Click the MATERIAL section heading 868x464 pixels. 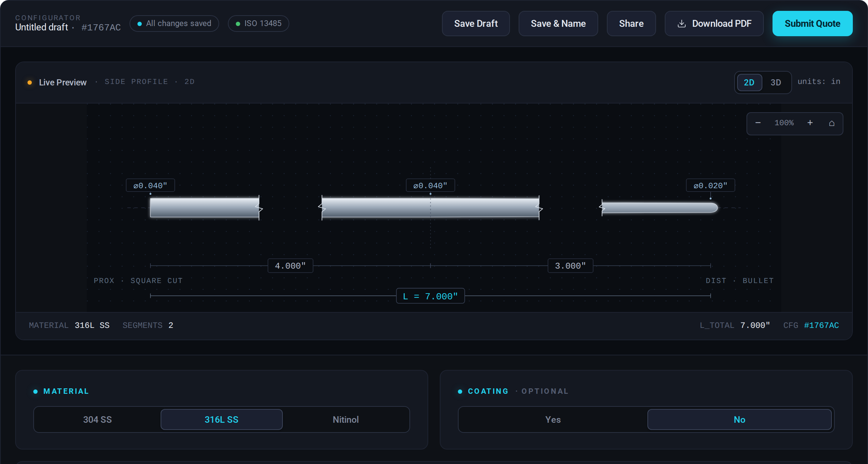66,391
